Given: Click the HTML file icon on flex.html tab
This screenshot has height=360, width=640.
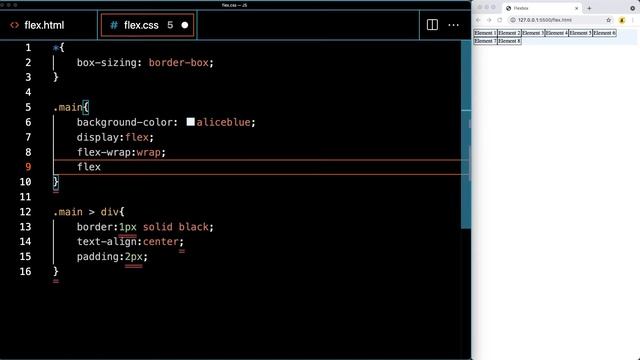Looking at the screenshot, I should [x=15, y=25].
